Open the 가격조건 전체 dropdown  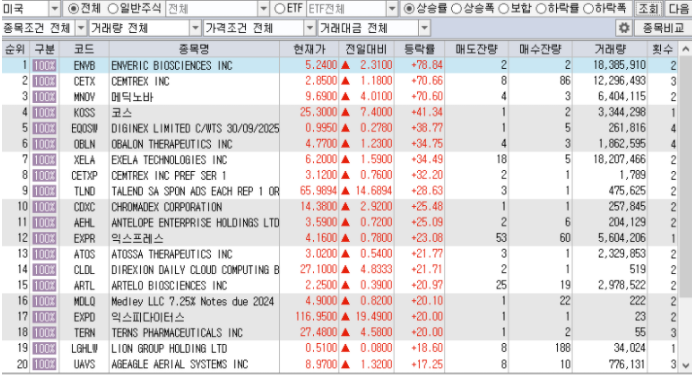[310, 28]
